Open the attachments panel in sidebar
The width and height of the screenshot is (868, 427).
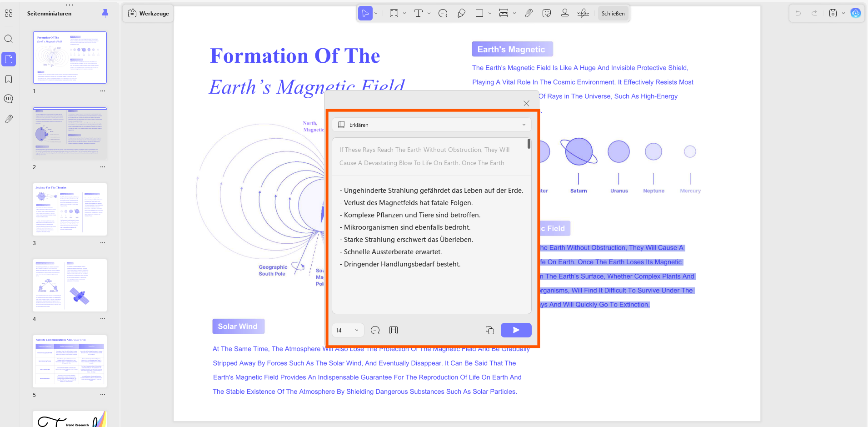click(x=9, y=119)
